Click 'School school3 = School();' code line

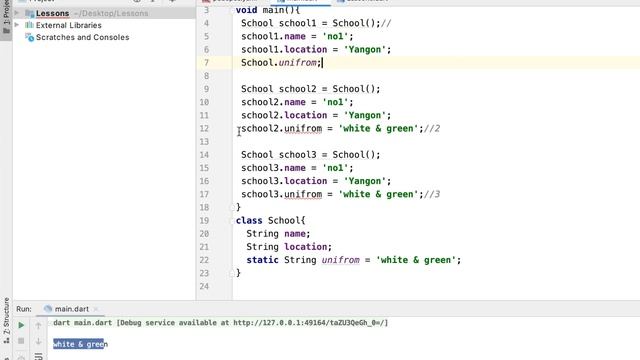(x=311, y=155)
